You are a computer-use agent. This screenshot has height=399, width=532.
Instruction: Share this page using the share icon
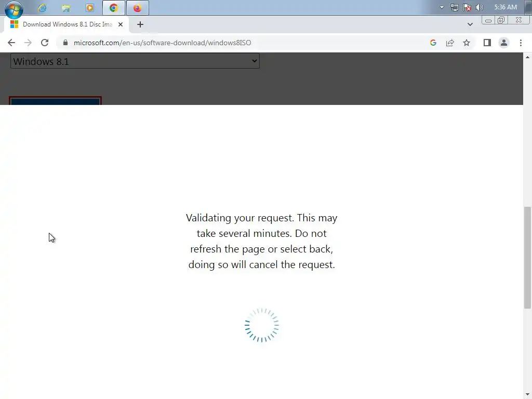coord(450,43)
